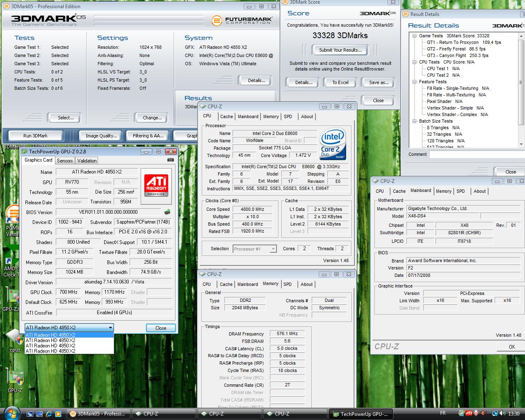Screen dimensions: 525x420
Task: Click the Save as... button
Action: (x=379, y=82)
